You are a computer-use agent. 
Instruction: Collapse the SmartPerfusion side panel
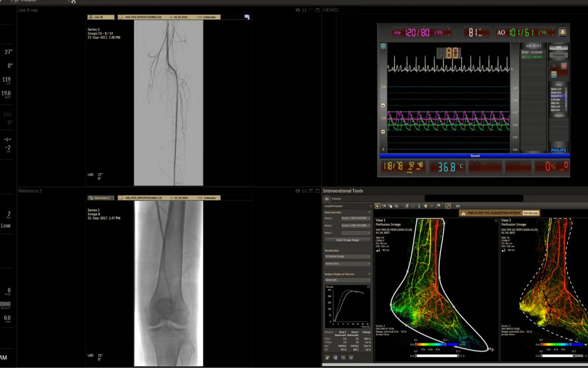click(370, 206)
